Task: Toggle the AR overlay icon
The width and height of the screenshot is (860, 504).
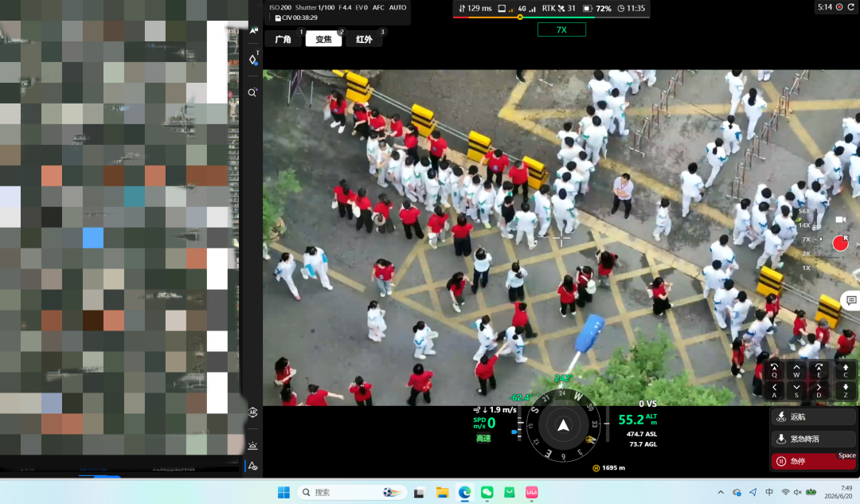Action: click(253, 412)
